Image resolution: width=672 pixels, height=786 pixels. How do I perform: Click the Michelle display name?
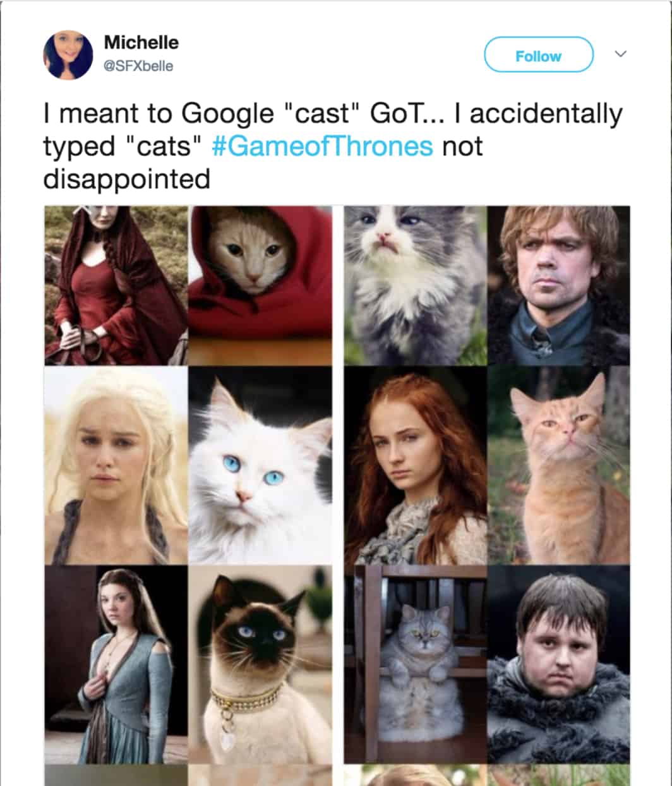(141, 42)
